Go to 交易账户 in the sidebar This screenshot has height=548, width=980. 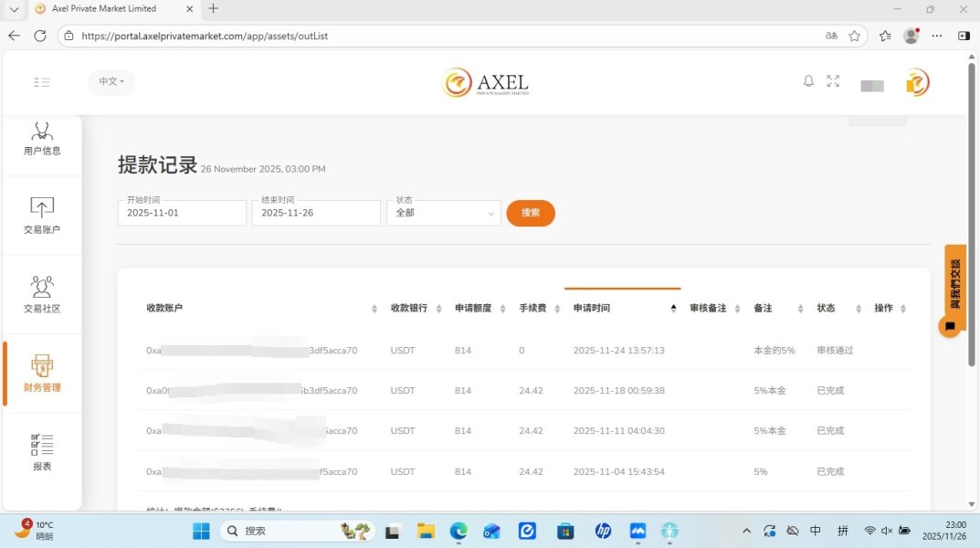coord(42,216)
